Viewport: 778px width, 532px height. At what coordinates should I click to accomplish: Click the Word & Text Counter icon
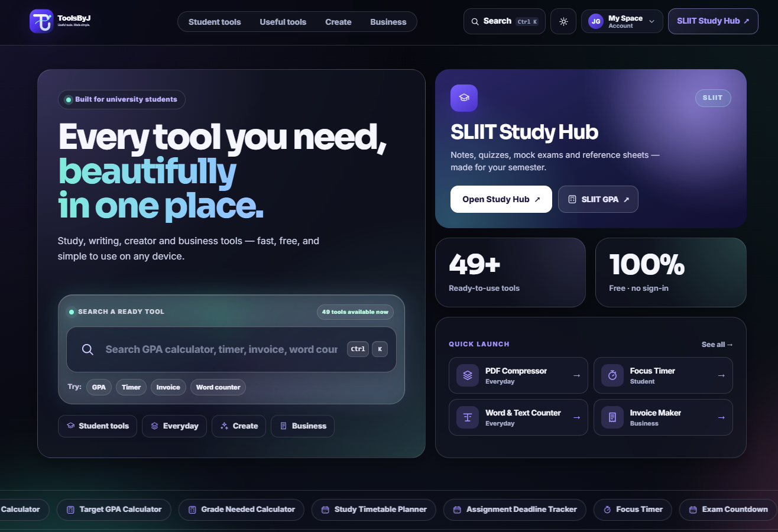point(468,417)
